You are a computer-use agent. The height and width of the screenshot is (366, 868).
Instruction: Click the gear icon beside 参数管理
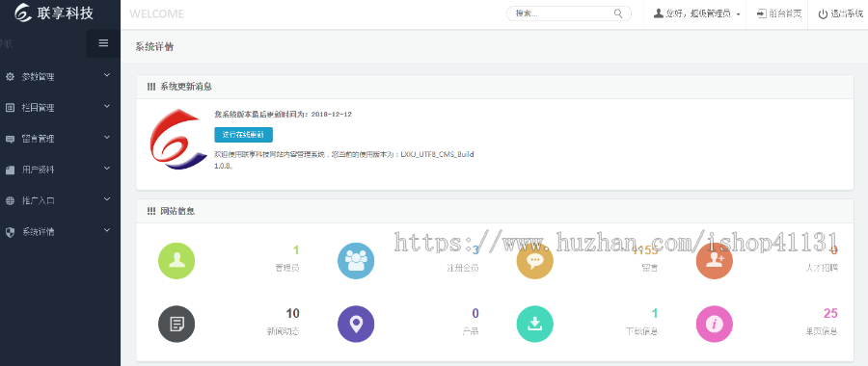click(10, 77)
